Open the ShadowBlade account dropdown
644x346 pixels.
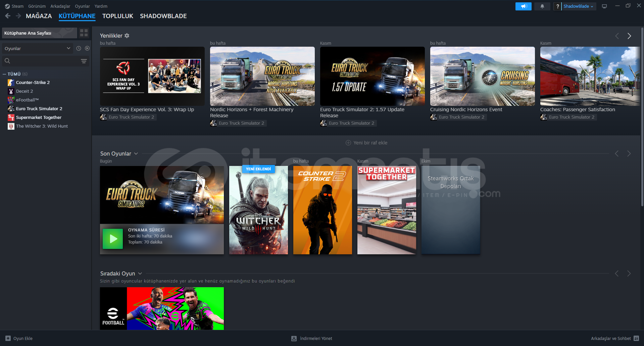click(x=578, y=6)
